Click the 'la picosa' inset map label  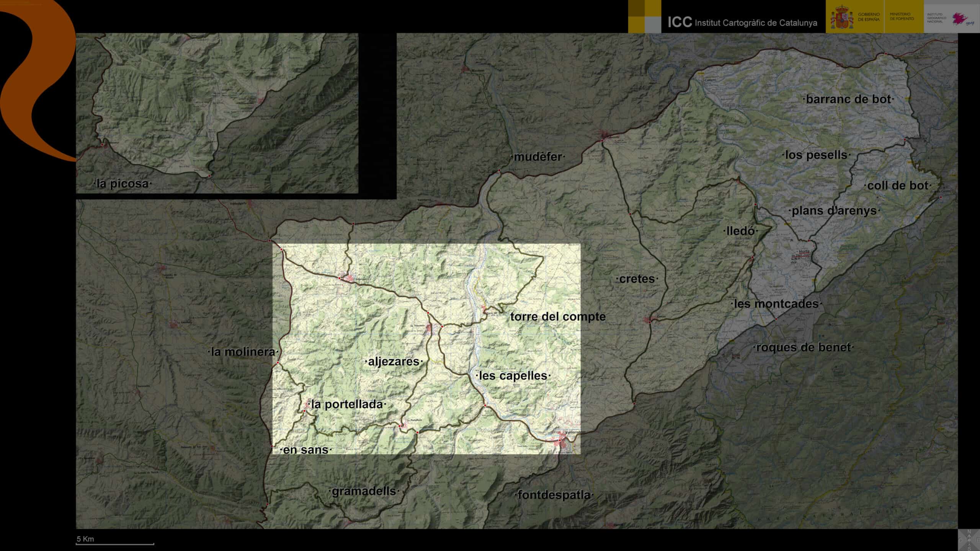[x=122, y=184]
